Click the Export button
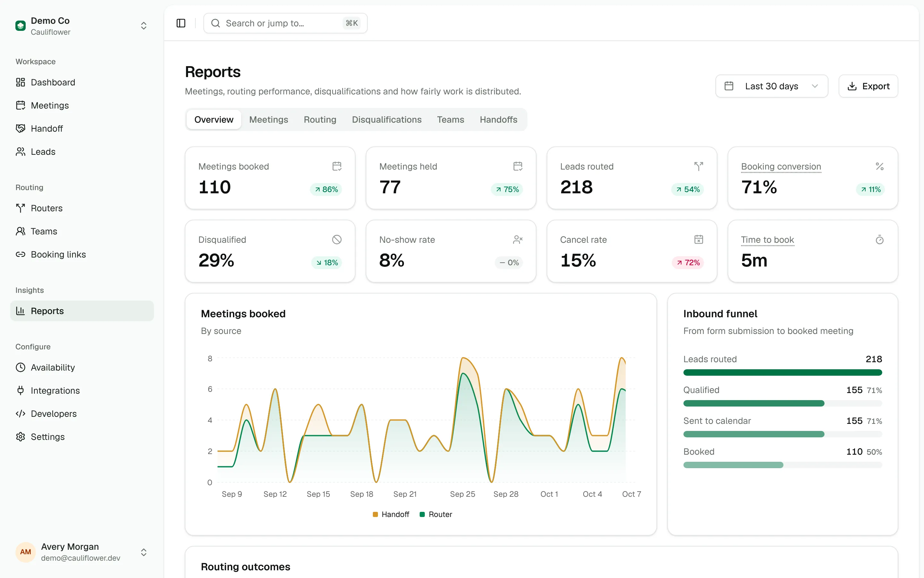The image size is (924, 578). click(x=868, y=86)
